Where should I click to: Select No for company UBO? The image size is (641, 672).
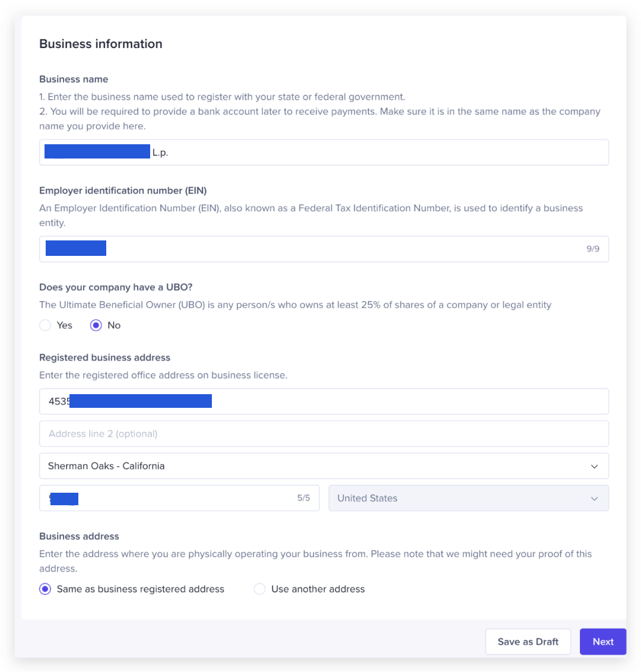point(96,325)
